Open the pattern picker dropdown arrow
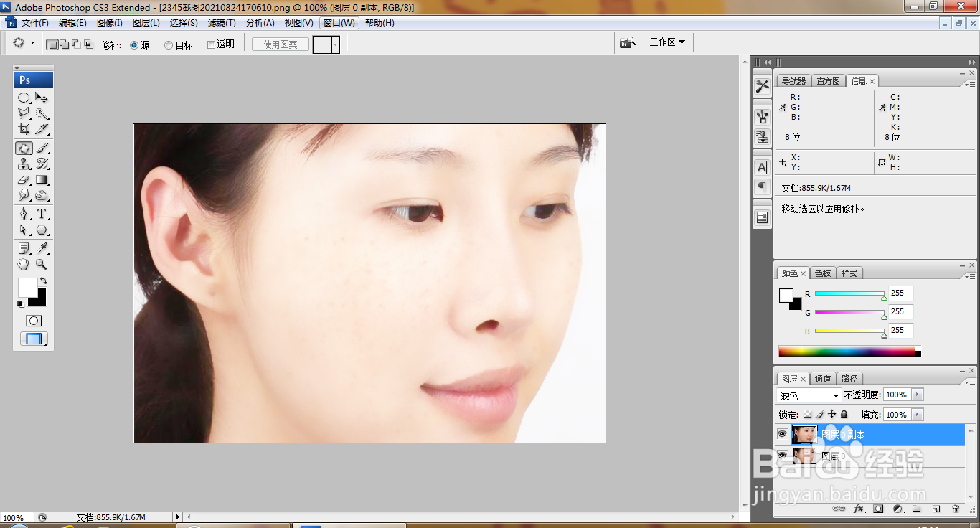This screenshot has height=528, width=980. click(x=335, y=44)
